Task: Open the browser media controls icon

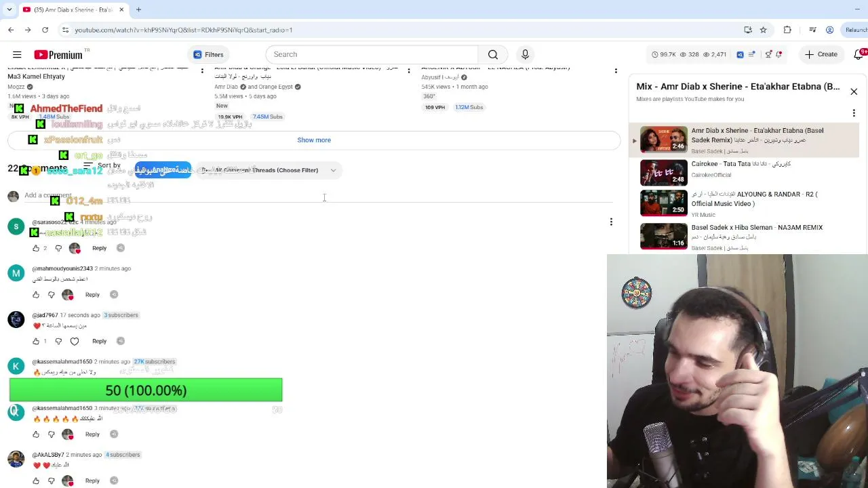Action: pyautogui.click(x=812, y=30)
